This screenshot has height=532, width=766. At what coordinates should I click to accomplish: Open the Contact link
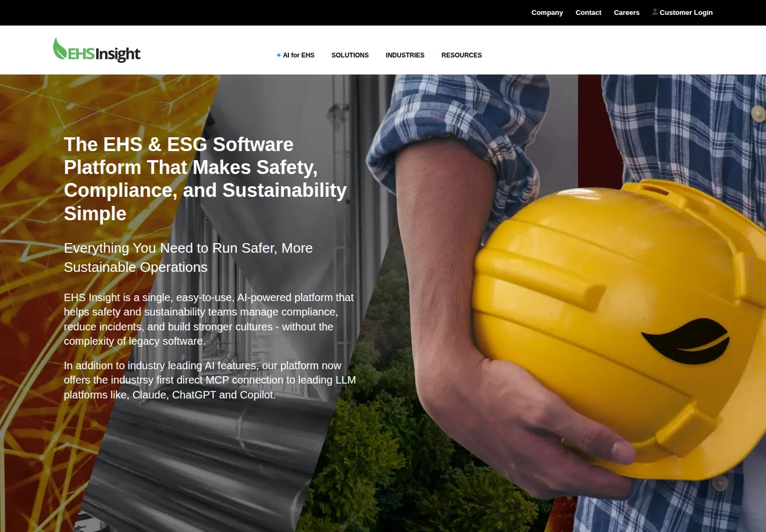click(x=588, y=12)
